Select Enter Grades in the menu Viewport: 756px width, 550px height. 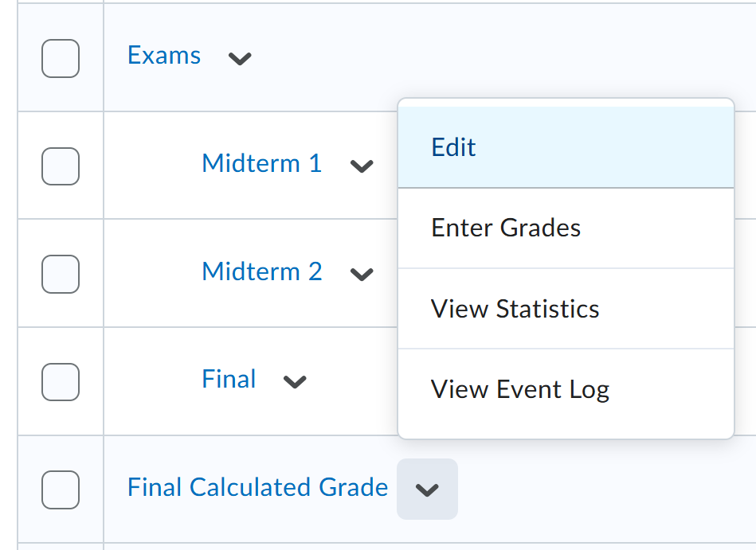click(506, 228)
